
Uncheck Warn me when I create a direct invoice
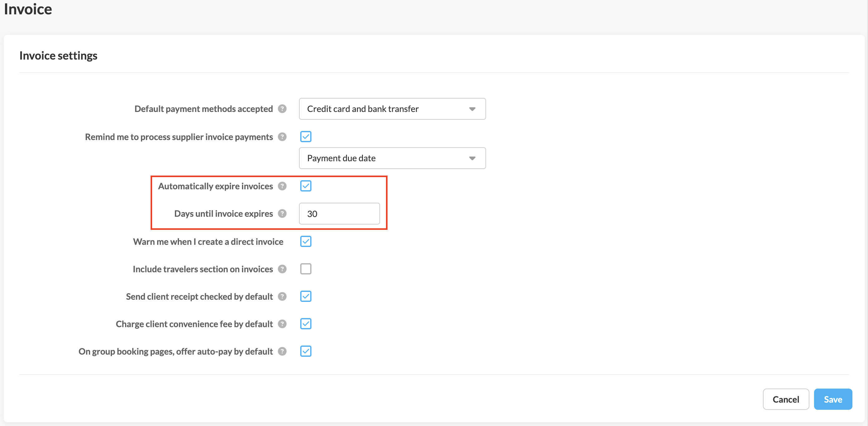306,241
